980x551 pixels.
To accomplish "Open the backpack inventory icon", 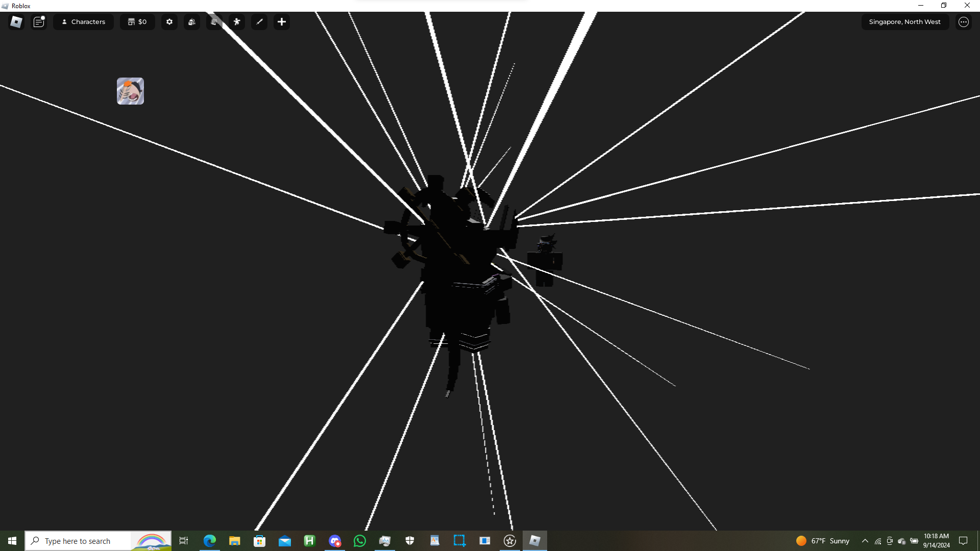I will pyautogui.click(x=192, y=22).
